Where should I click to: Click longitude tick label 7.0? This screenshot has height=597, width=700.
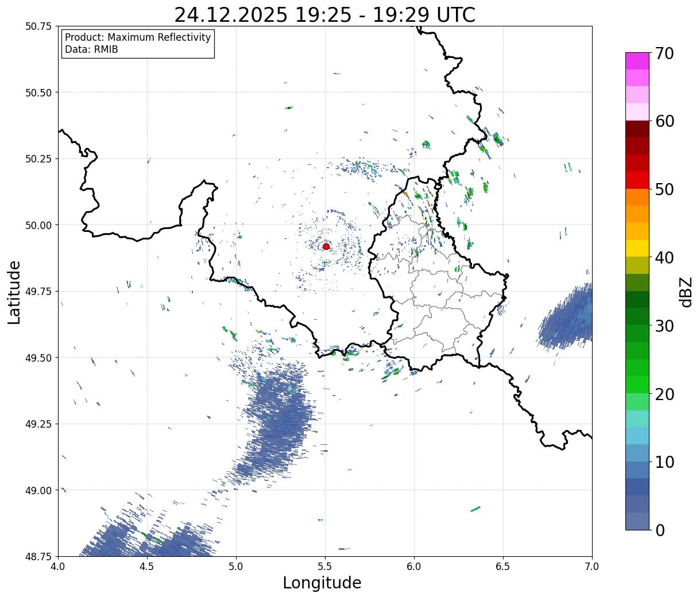click(592, 567)
